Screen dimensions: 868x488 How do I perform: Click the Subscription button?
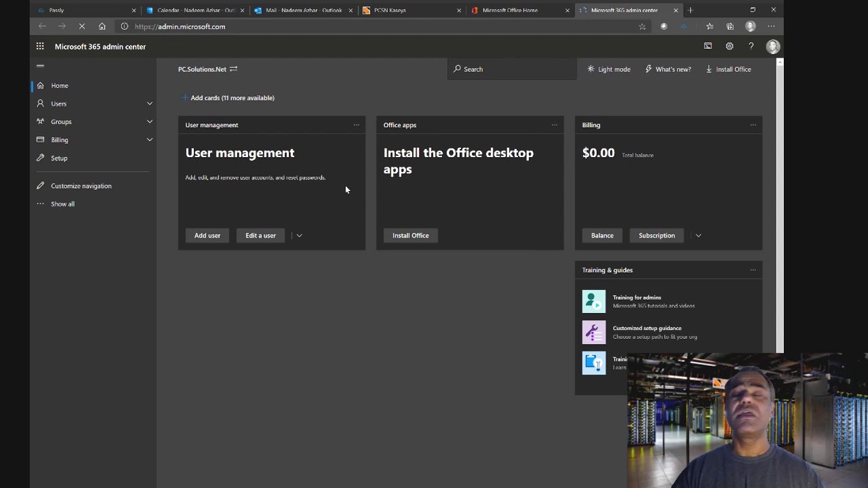pos(656,236)
